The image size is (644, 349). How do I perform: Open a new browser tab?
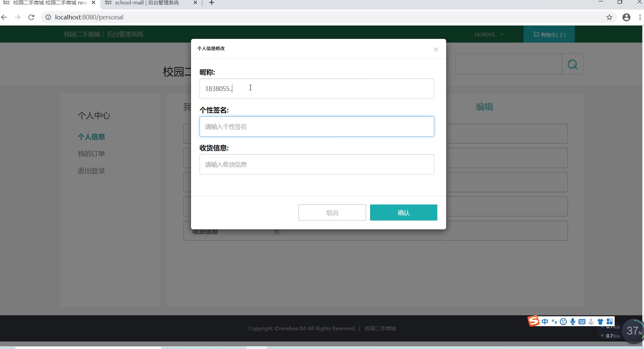(211, 3)
